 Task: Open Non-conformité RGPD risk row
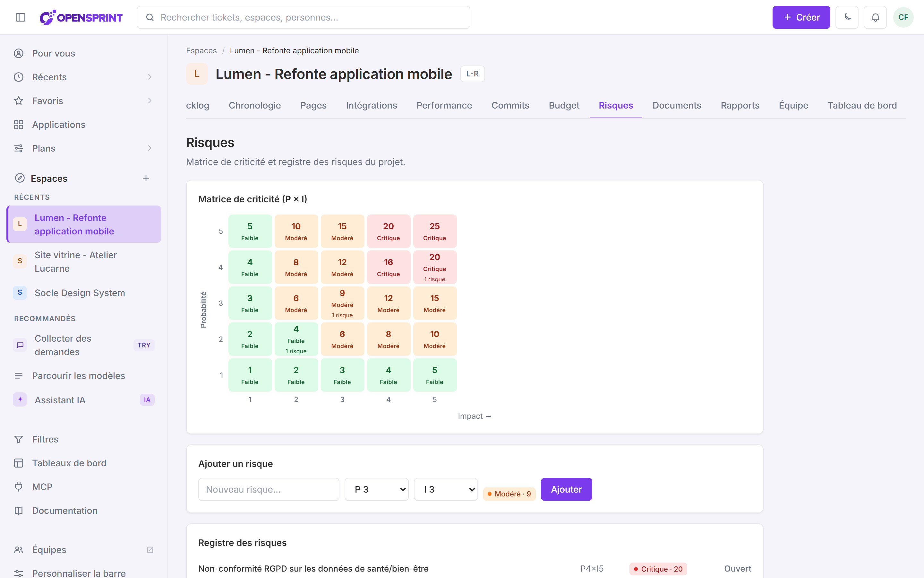(475, 569)
